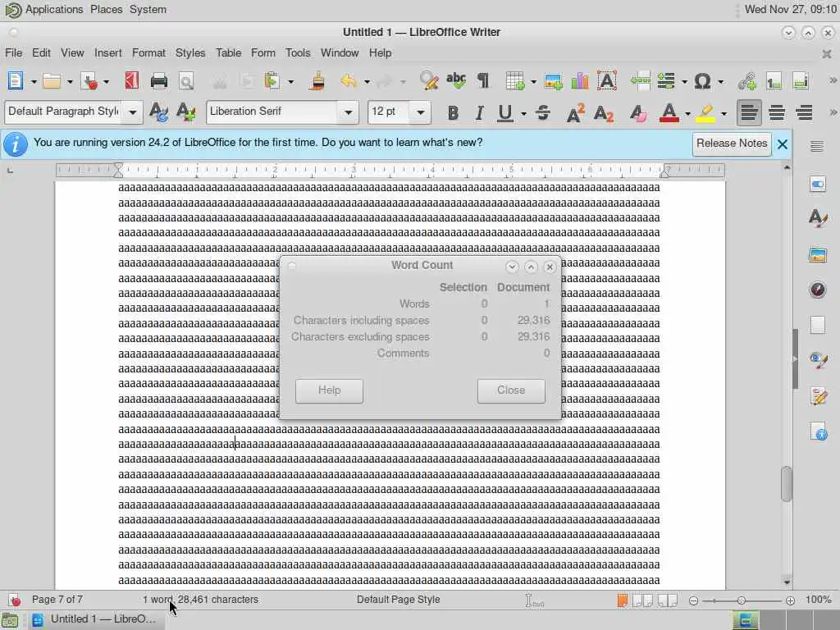840x630 pixels.
Task: Click the Check Spelling abc icon
Action: (456, 81)
